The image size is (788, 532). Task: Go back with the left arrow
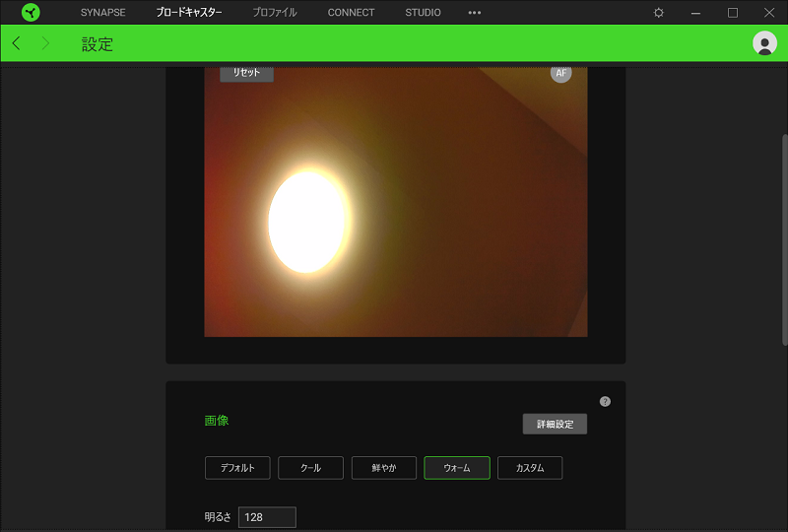tap(17, 43)
